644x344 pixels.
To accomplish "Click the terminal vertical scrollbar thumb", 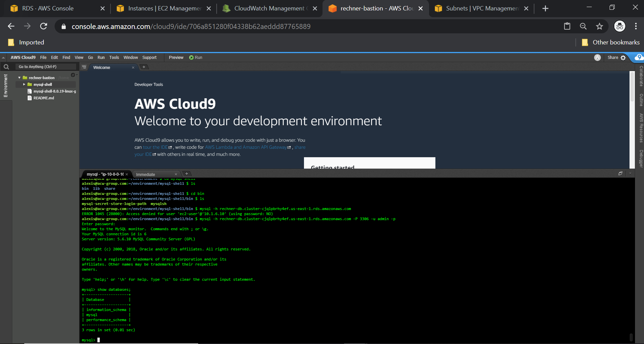I will pyautogui.click(x=631, y=337).
